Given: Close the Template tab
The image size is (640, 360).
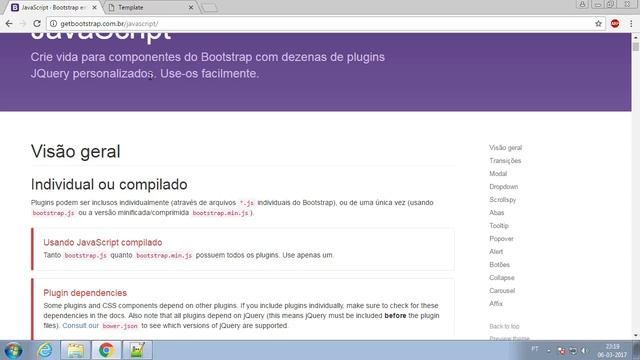Looking at the screenshot, I should tap(191, 7).
